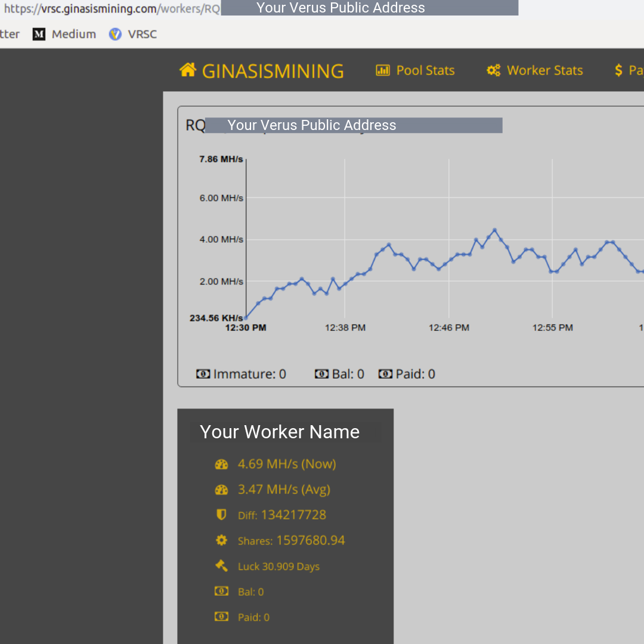The height and width of the screenshot is (644, 644).
Task: Click the gavel icon next to Luck
Action: click(x=221, y=565)
